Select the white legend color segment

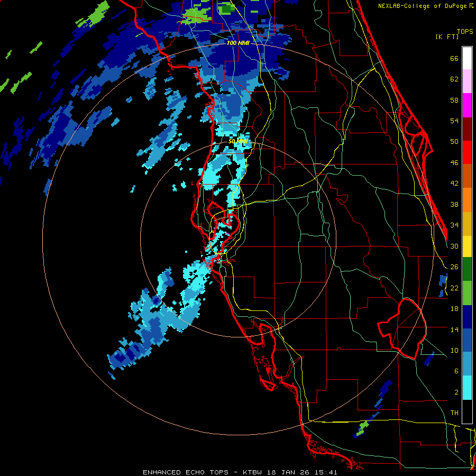pyautogui.click(x=467, y=58)
